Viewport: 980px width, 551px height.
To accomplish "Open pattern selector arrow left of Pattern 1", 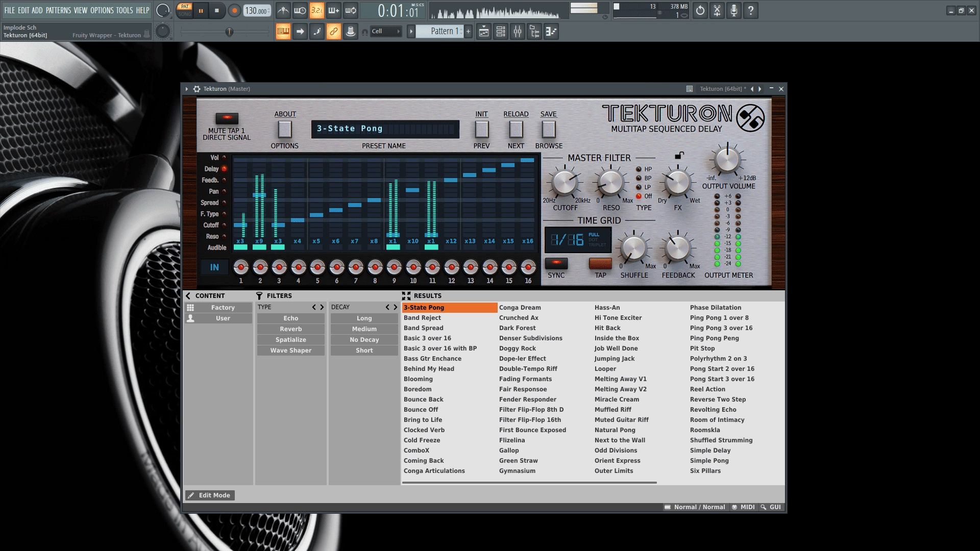I will [x=411, y=32].
